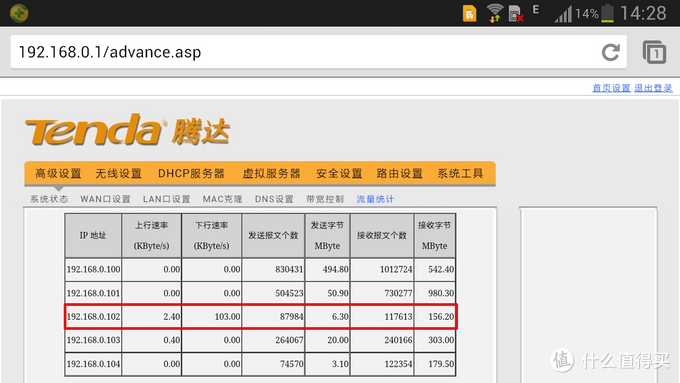
Task: Select 流量统计 submenu item
Action: click(375, 199)
